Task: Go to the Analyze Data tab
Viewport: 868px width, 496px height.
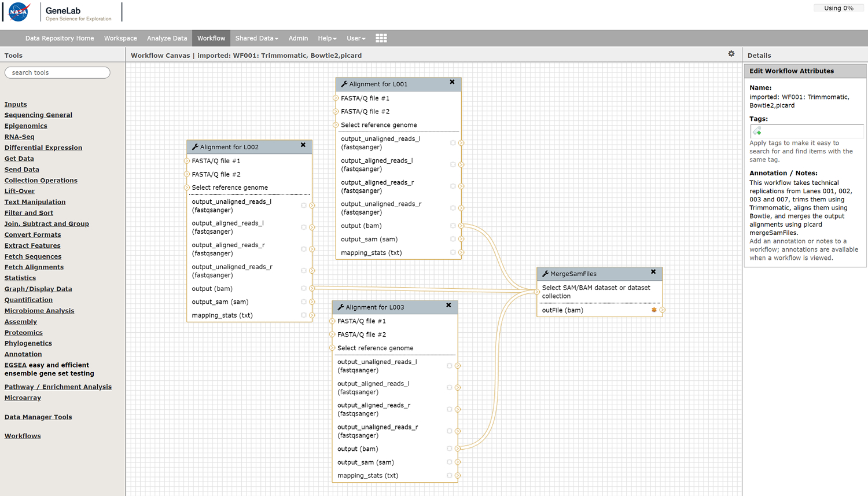Action: [167, 38]
